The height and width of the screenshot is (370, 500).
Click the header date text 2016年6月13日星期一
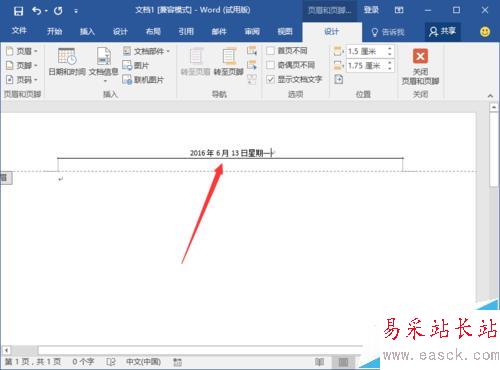(231, 153)
